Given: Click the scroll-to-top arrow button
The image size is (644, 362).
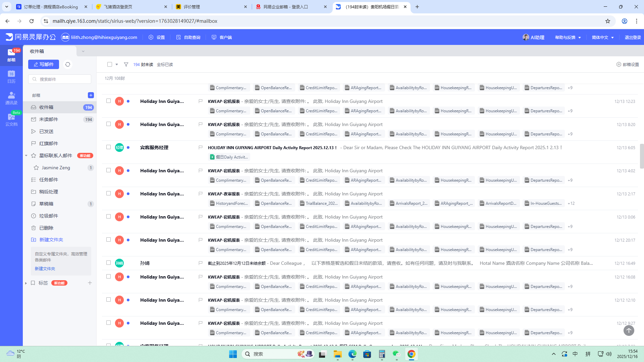Looking at the screenshot, I should tap(629, 330).
